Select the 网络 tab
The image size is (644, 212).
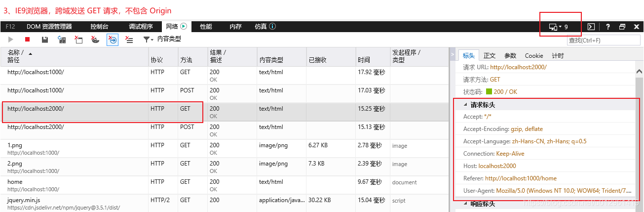coord(177,27)
